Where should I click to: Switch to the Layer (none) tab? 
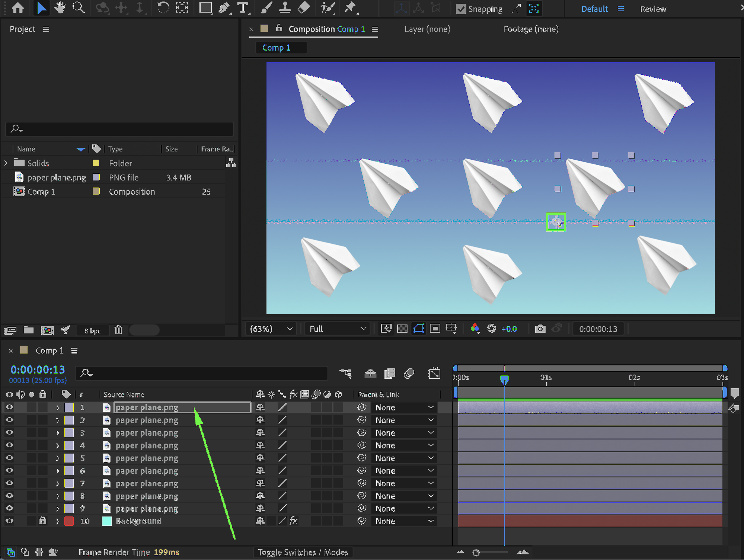pos(427,29)
